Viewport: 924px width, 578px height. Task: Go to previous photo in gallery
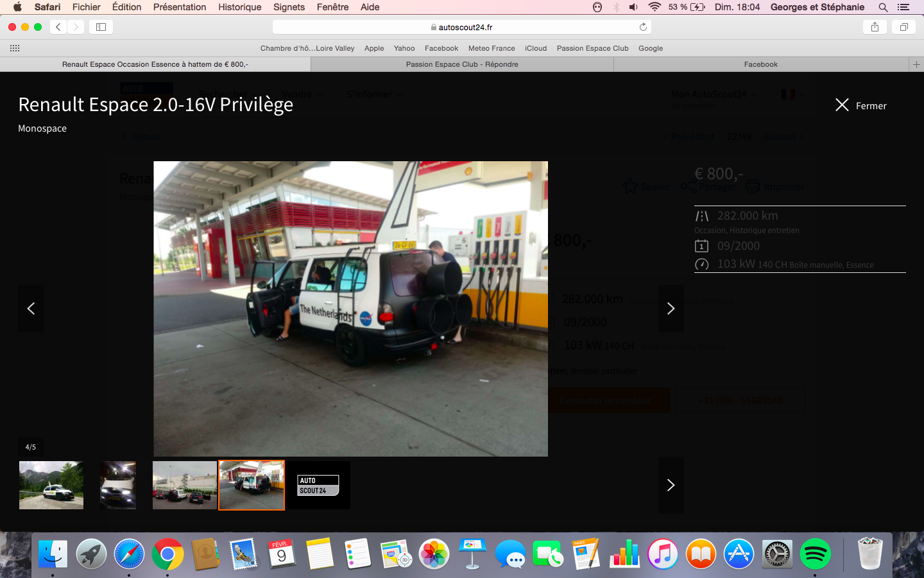pyautogui.click(x=31, y=309)
